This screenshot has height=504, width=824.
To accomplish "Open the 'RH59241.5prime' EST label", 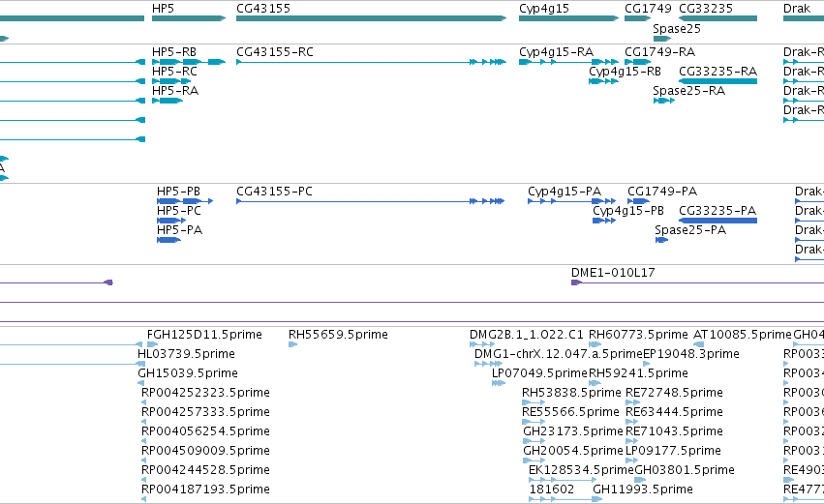I will point(638,373).
